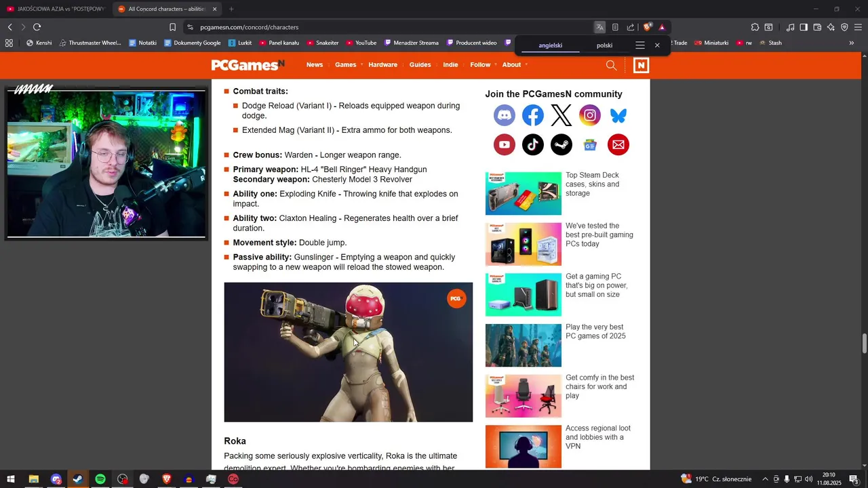Reload the page
The height and width of the screenshot is (488, 868).
37,27
